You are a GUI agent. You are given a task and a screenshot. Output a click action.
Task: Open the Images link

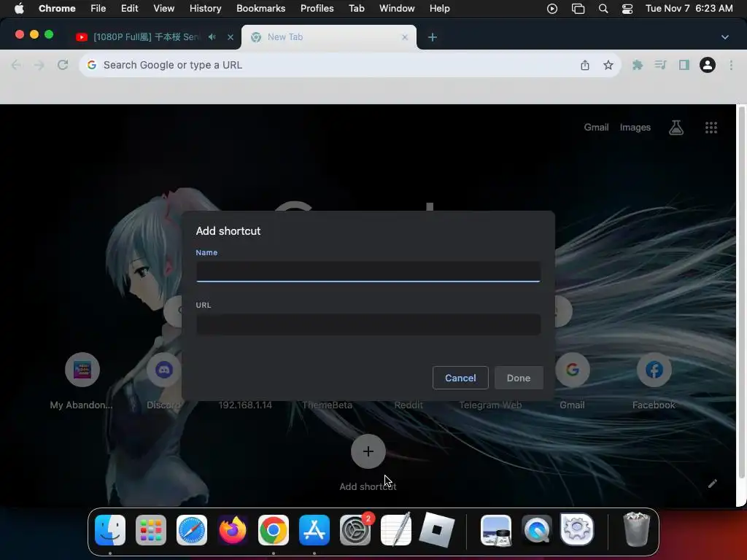coord(635,127)
